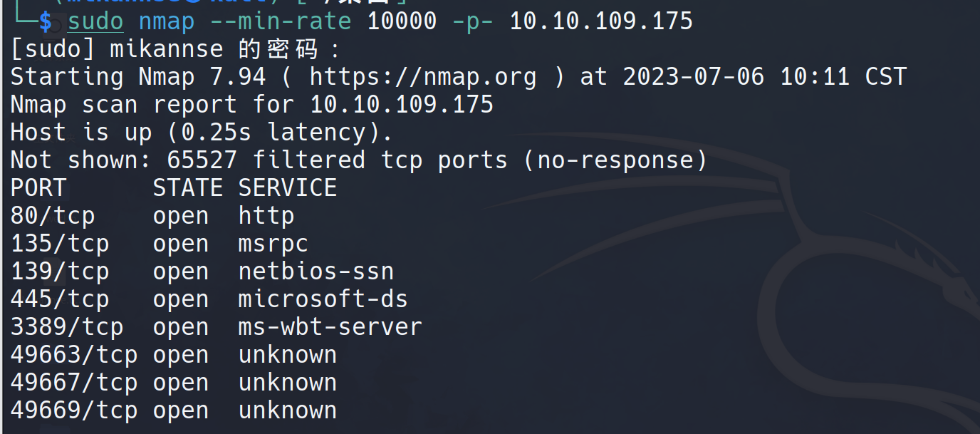Image resolution: width=980 pixels, height=434 pixels.
Task: Click the PORT column header
Action: point(38,188)
